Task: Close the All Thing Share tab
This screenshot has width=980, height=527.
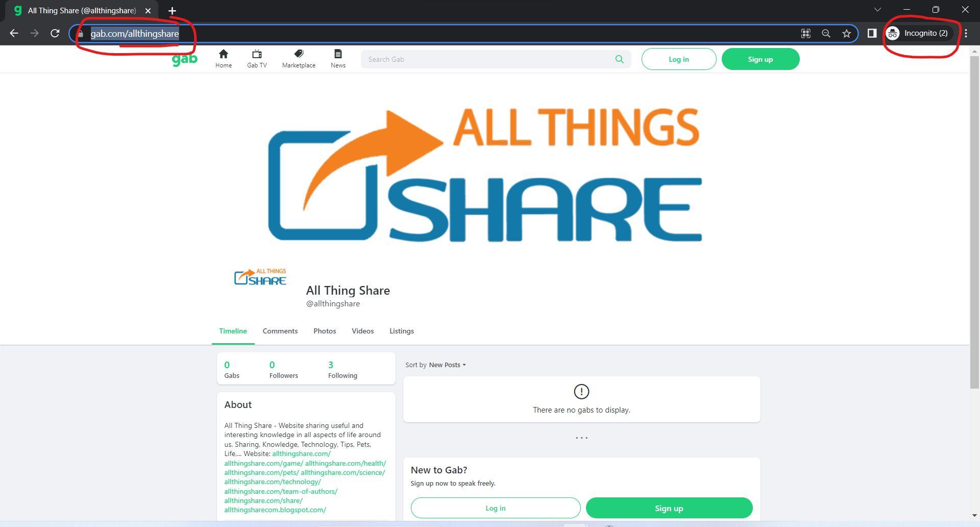Action: (x=148, y=11)
